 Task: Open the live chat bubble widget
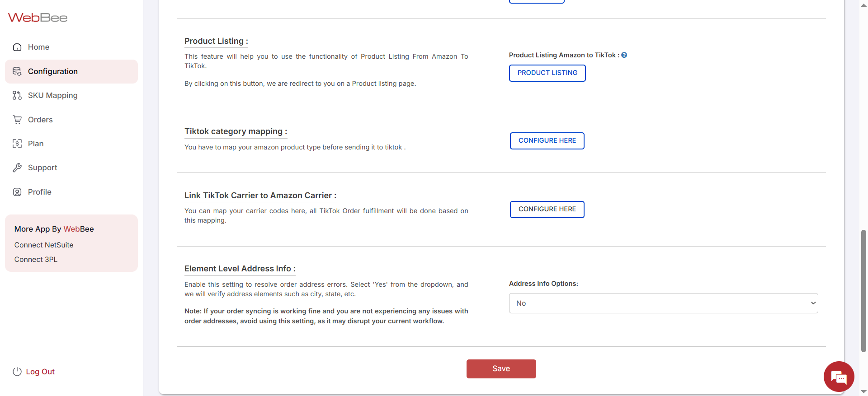click(x=839, y=377)
